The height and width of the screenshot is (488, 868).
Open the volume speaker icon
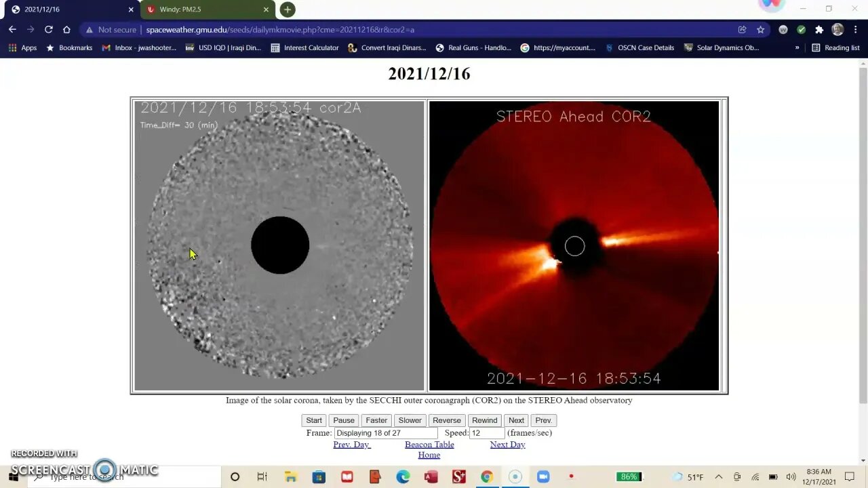click(791, 477)
